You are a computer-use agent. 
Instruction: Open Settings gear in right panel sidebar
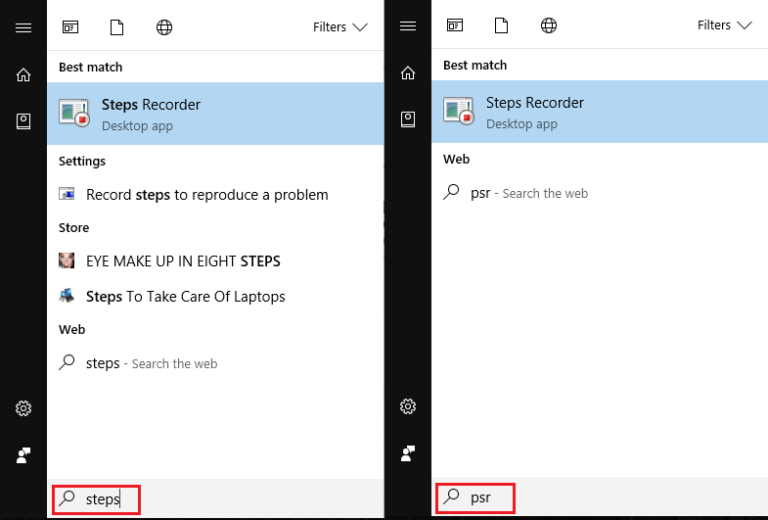click(408, 406)
